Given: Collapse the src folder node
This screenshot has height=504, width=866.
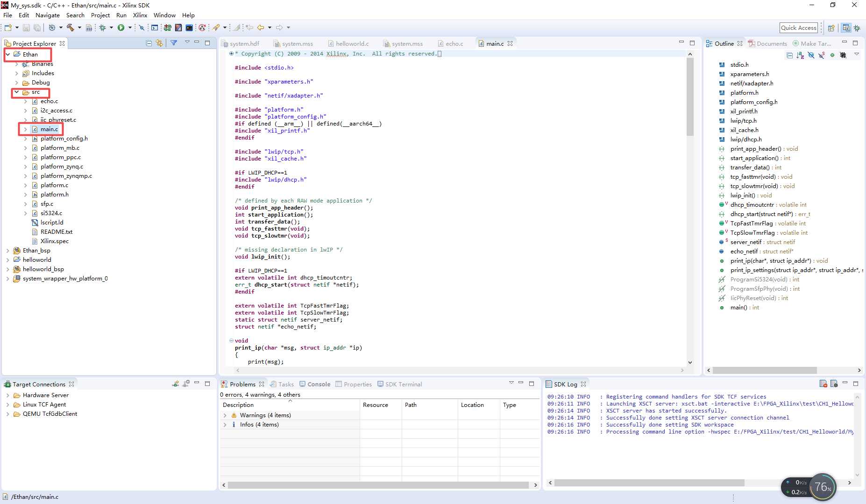Looking at the screenshot, I should click(16, 92).
